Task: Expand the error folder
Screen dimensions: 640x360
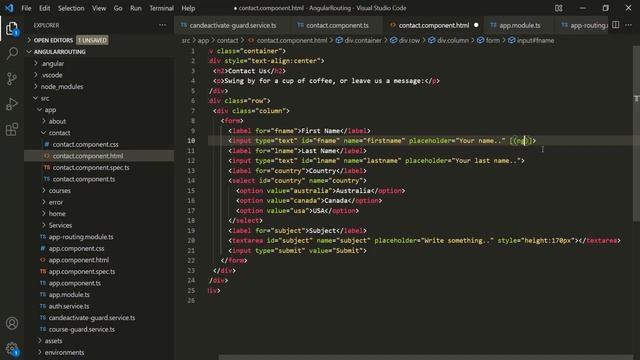Action: [56, 202]
